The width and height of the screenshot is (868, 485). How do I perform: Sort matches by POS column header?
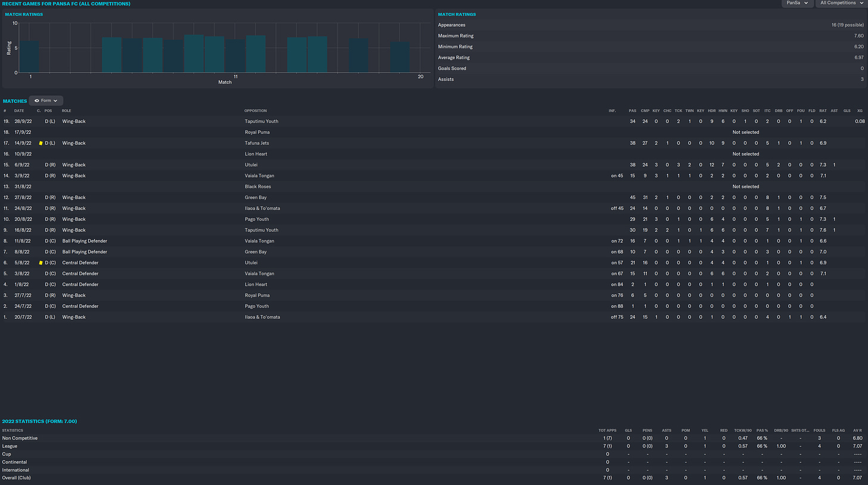pyautogui.click(x=48, y=111)
